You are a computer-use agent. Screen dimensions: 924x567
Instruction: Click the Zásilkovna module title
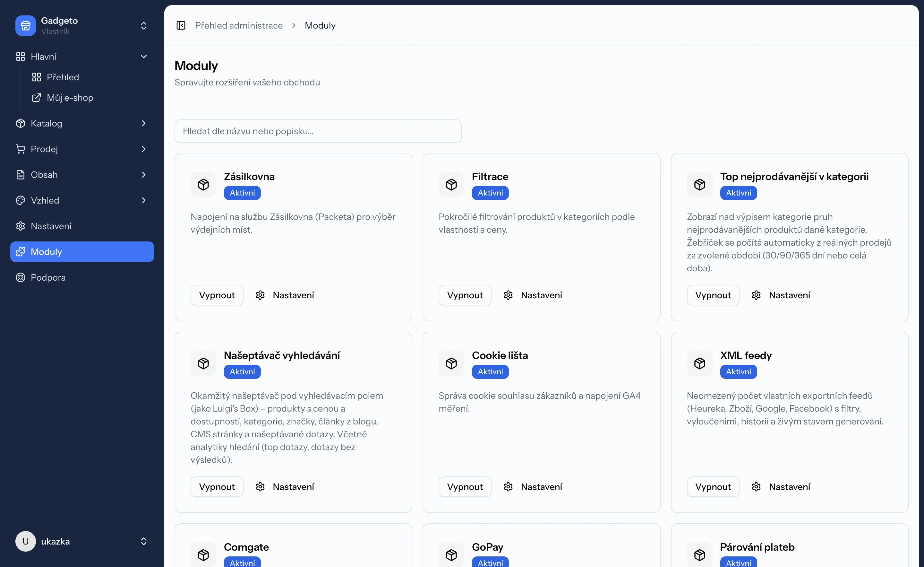249,176
